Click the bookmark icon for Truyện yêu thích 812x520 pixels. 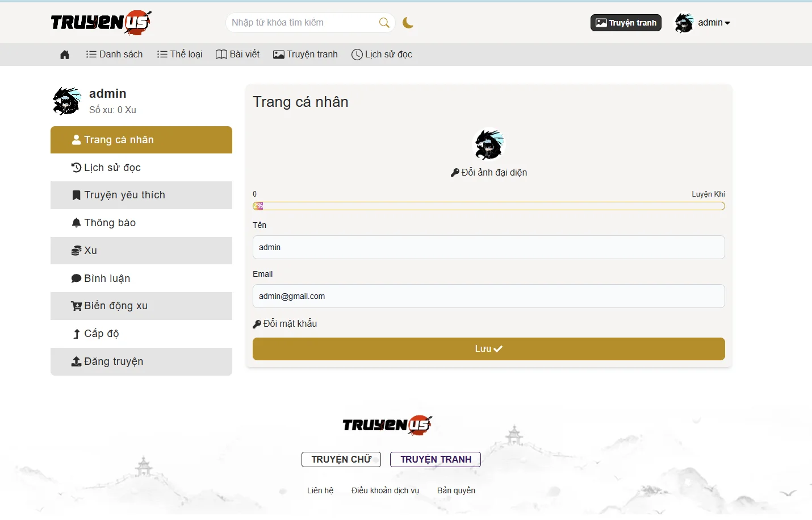point(77,194)
